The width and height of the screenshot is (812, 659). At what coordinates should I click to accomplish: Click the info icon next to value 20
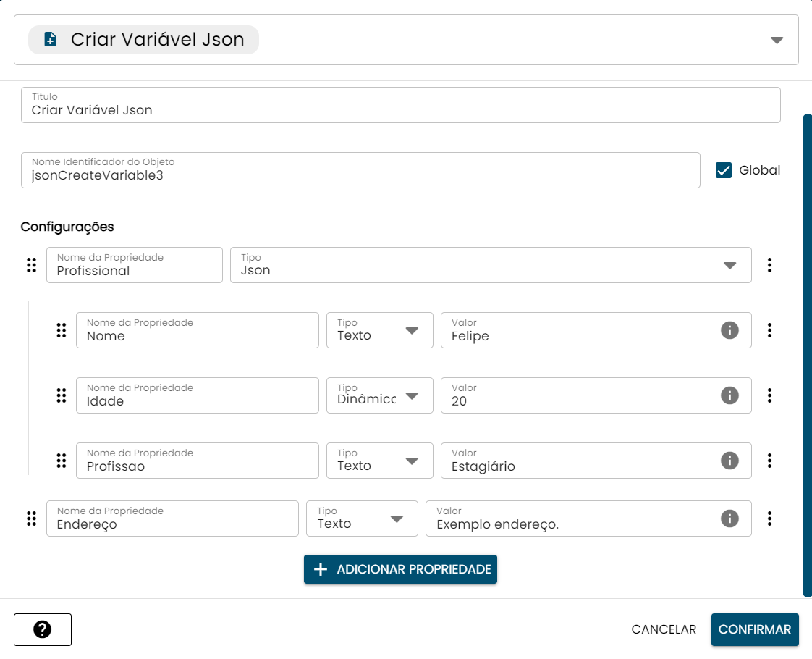point(729,395)
